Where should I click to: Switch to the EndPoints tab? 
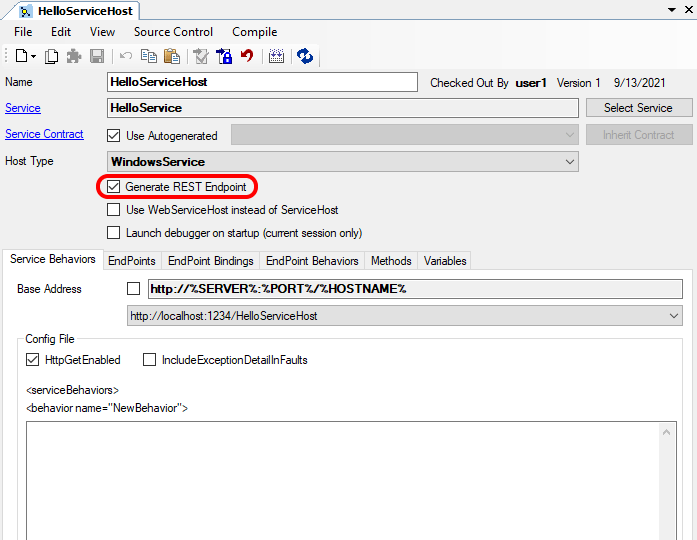click(132, 261)
